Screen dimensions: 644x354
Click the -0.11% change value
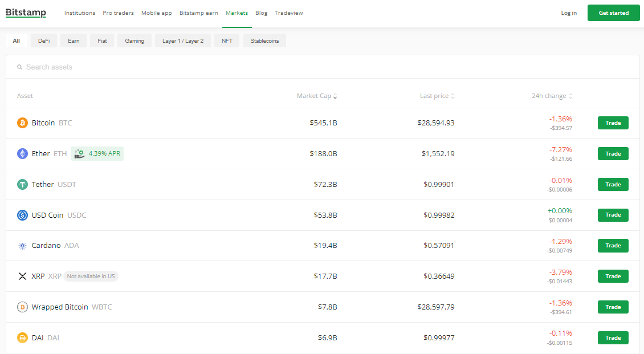pos(561,333)
